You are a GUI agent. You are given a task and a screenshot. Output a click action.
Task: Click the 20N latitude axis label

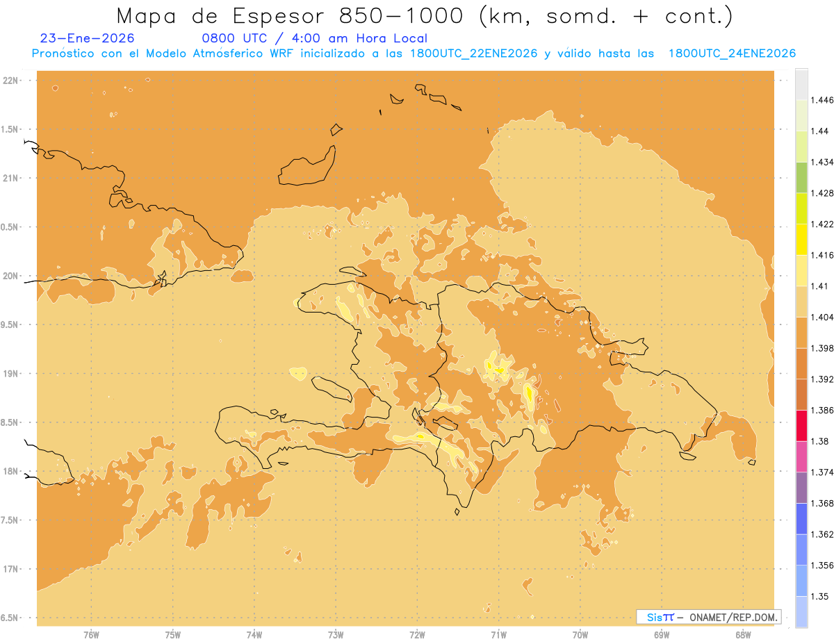(10, 276)
